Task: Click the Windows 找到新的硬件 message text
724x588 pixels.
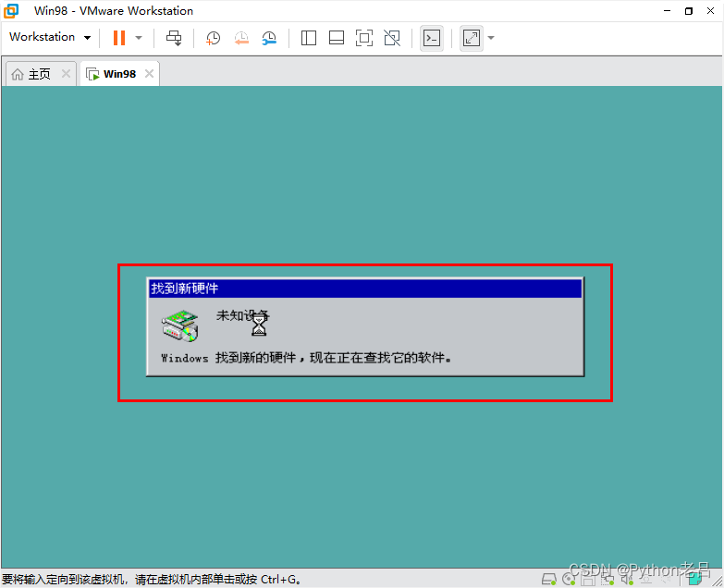Action: (x=306, y=358)
